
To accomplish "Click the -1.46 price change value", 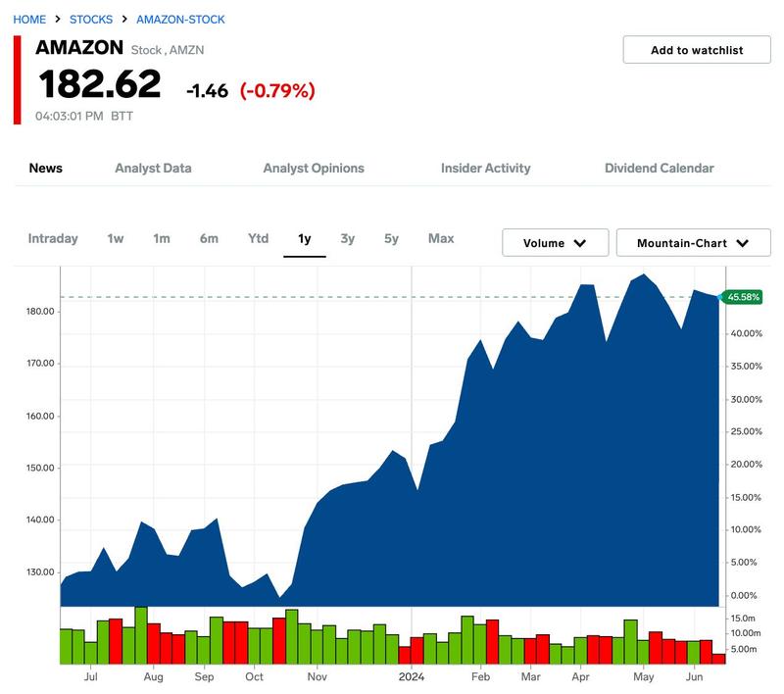I will 207,91.
